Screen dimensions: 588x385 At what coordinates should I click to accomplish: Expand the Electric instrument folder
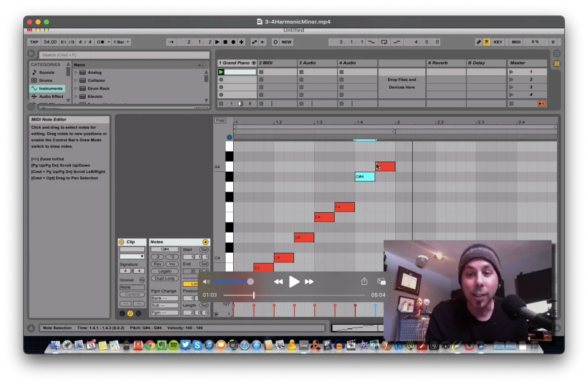[76, 96]
